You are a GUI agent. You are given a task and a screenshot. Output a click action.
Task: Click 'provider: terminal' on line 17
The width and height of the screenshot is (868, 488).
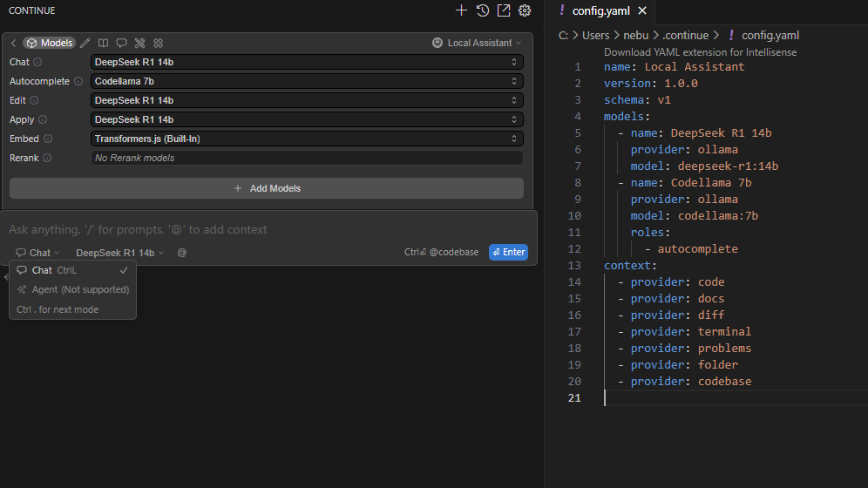click(x=691, y=332)
